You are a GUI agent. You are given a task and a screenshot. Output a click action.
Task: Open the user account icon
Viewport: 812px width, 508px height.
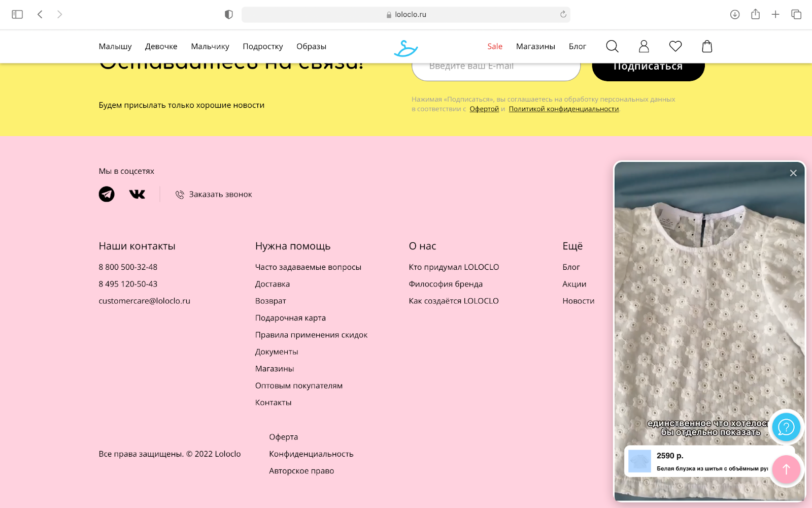click(644, 47)
